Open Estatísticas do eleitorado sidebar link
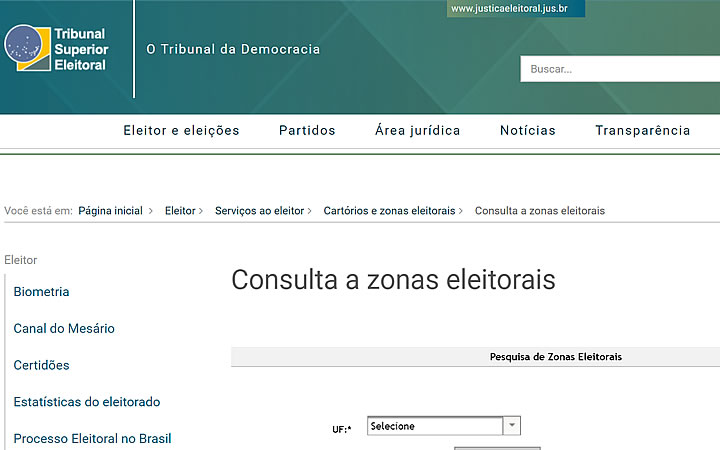This screenshot has width=720, height=450. (87, 402)
